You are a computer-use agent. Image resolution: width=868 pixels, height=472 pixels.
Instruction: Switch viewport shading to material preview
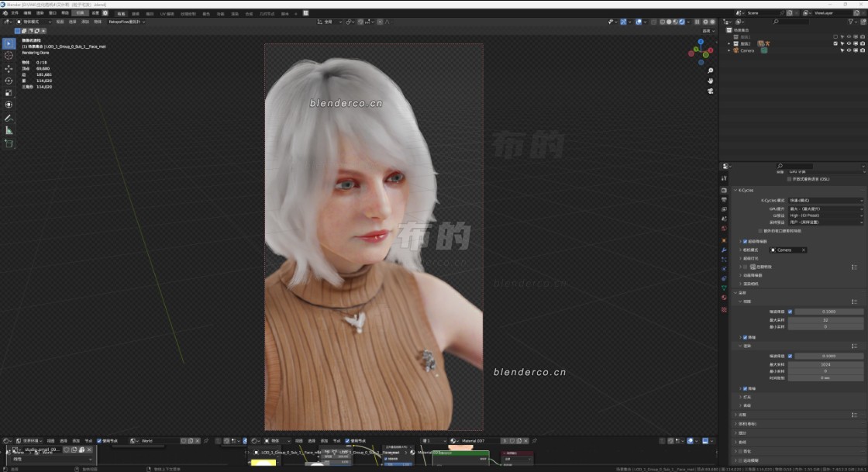676,22
